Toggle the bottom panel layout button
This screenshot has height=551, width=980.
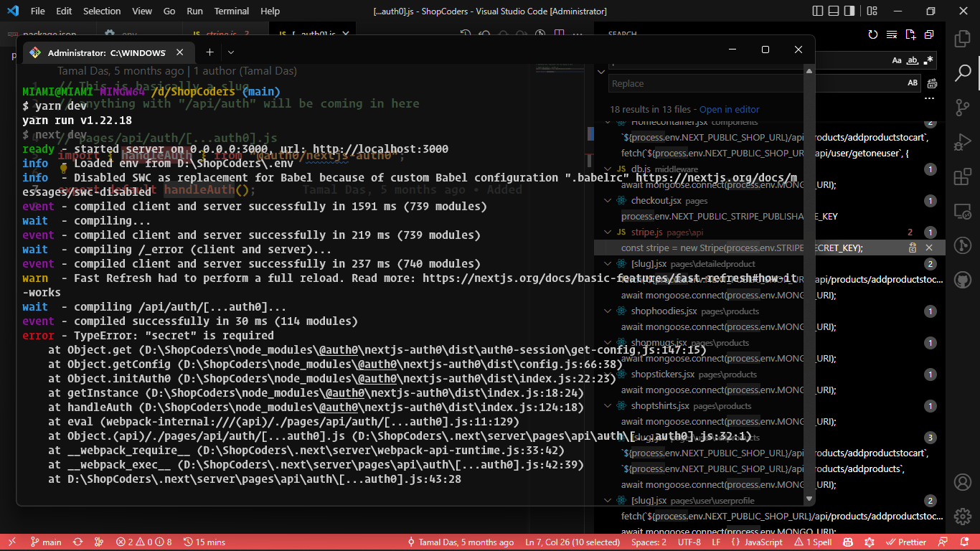pyautogui.click(x=834, y=11)
